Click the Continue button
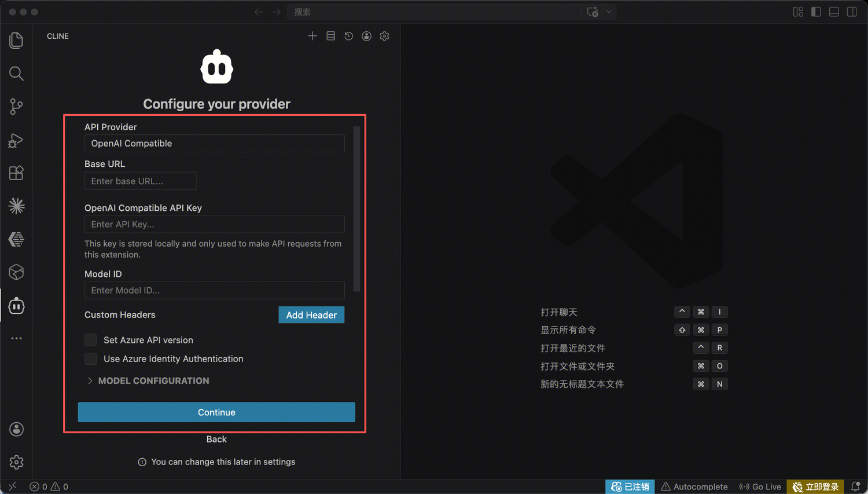868x494 pixels. click(x=216, y=412)
